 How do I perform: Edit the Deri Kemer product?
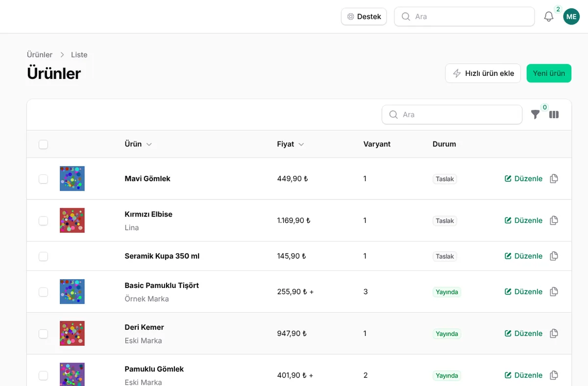click(523, 334)
